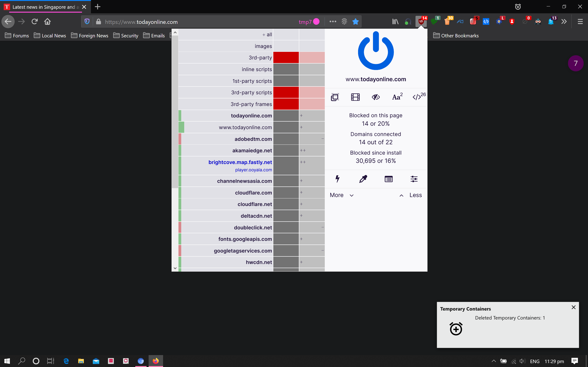This screenshot has width=588, height=367.
Task: Click the red 3rd-party scripts global cell
Action: [x=286, y=92]
